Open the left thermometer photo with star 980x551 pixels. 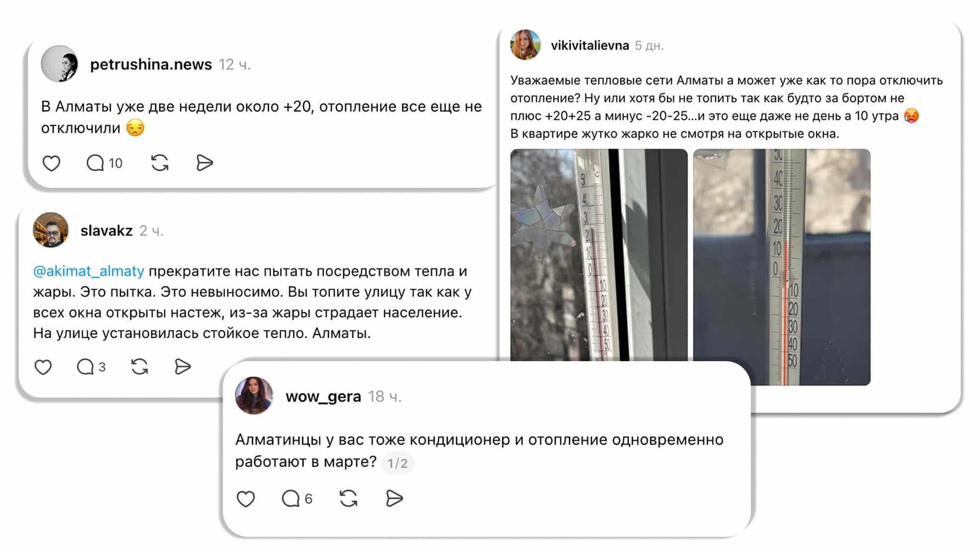point(599,255)
